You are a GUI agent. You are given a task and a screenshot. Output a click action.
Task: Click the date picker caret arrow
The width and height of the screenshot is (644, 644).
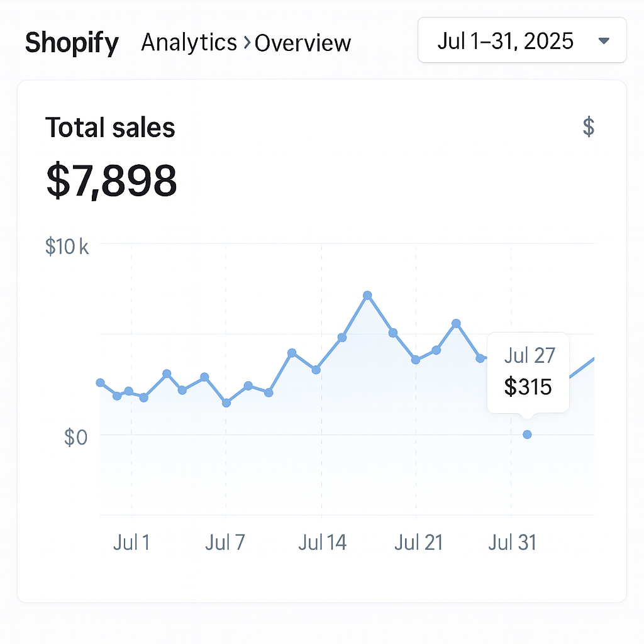coord(604,42)
